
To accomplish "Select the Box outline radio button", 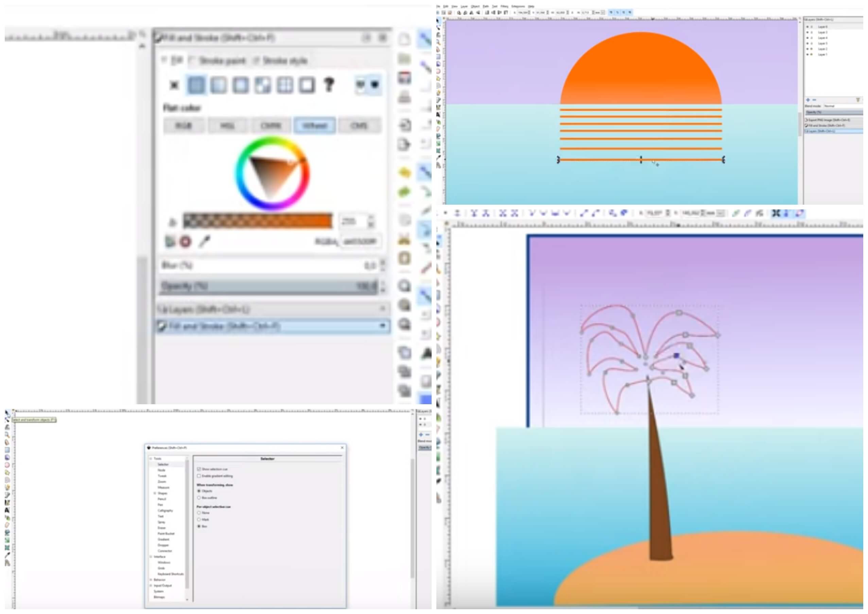I will 199,497.
